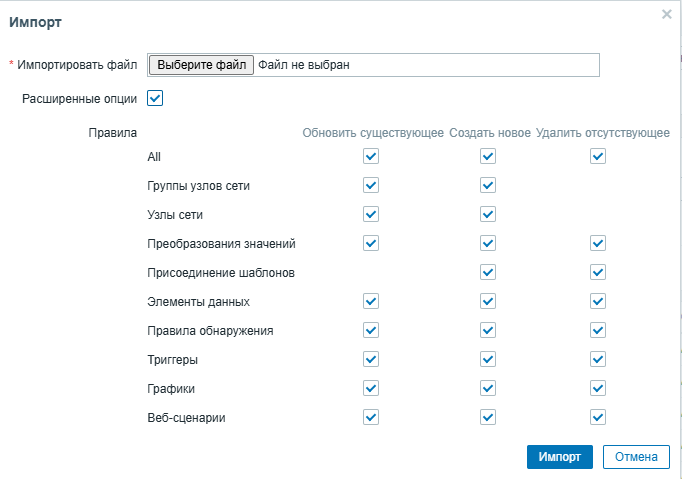Toggle Присоединение шаблонов delete missing checkbox

[598, 272]
